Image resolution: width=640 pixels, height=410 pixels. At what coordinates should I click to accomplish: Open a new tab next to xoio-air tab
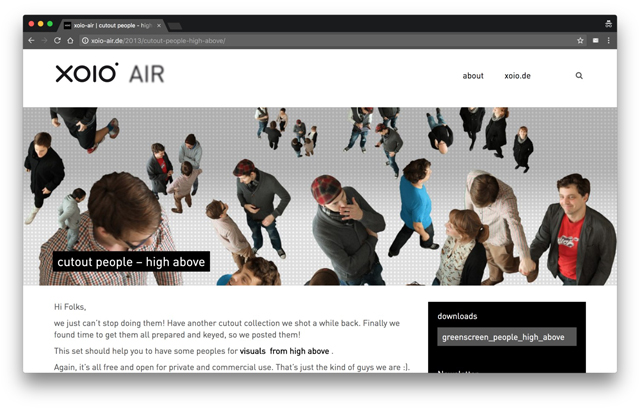click(176, 25)
